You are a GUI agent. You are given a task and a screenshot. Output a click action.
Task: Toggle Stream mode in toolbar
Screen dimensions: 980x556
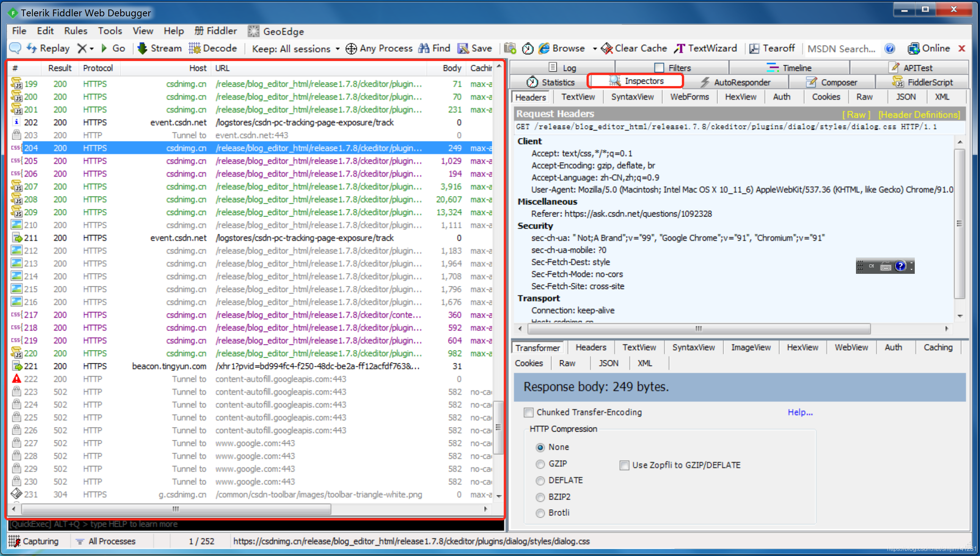[x=160, y=49]
